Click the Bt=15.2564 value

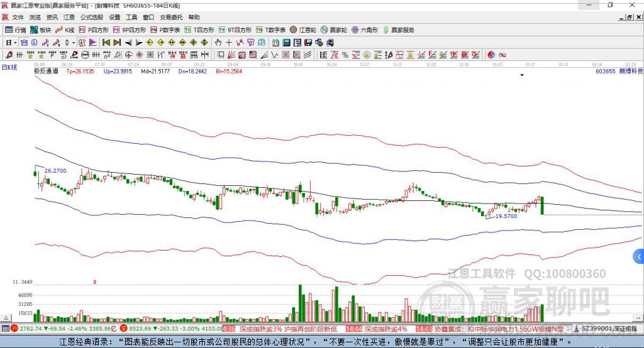[x=229, y=71]
